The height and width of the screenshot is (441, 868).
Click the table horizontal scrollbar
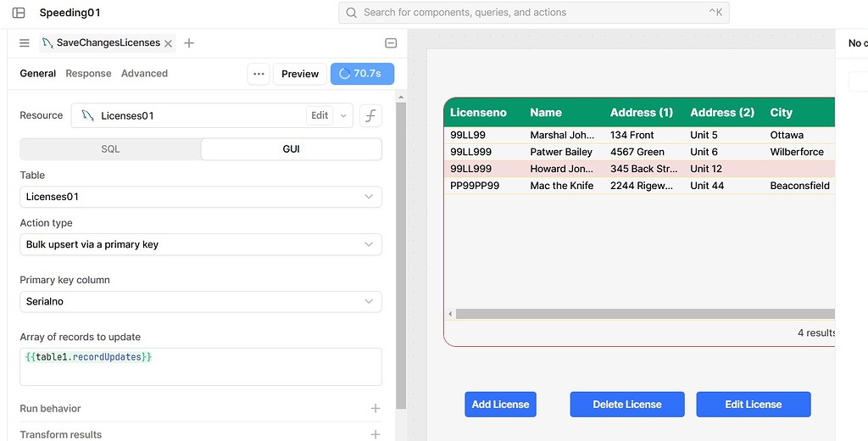tap(645, 314)
